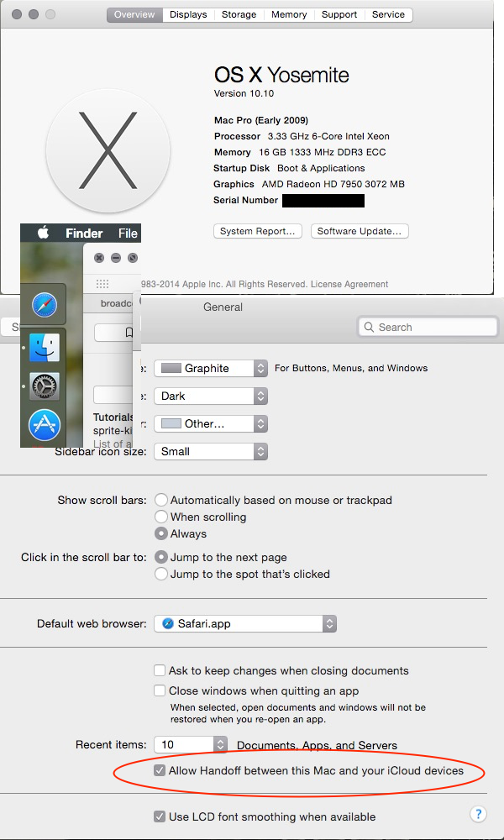Click into the Search field

(428, 327)
